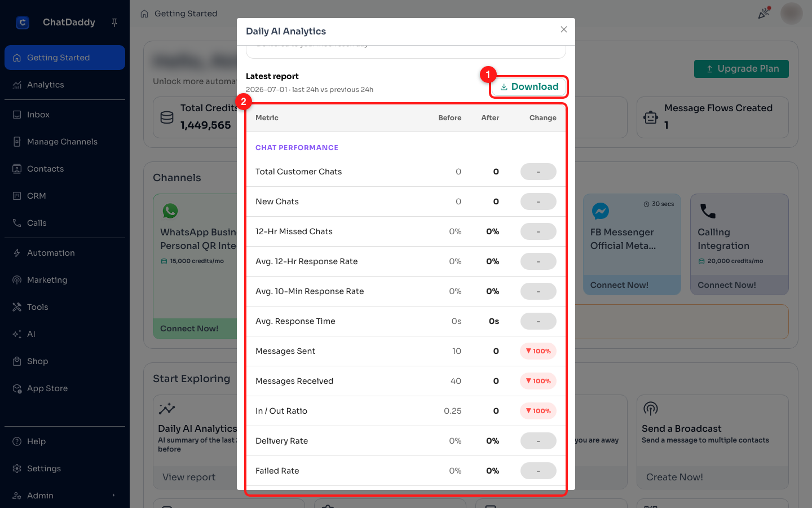812x508 pixels.
Task: Open Getting Started in the sidebar
Action: (x=65, y=58)
